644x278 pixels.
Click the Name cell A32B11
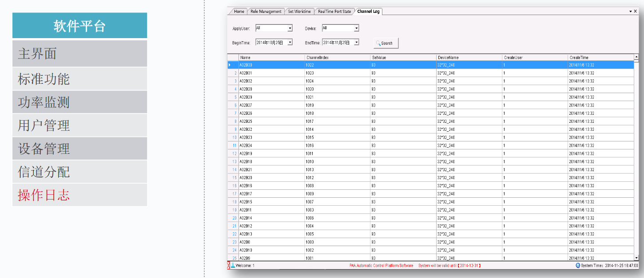(272, 210)
